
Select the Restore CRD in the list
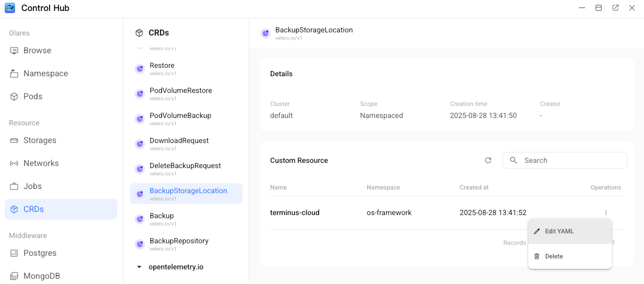tap(162, 68)
